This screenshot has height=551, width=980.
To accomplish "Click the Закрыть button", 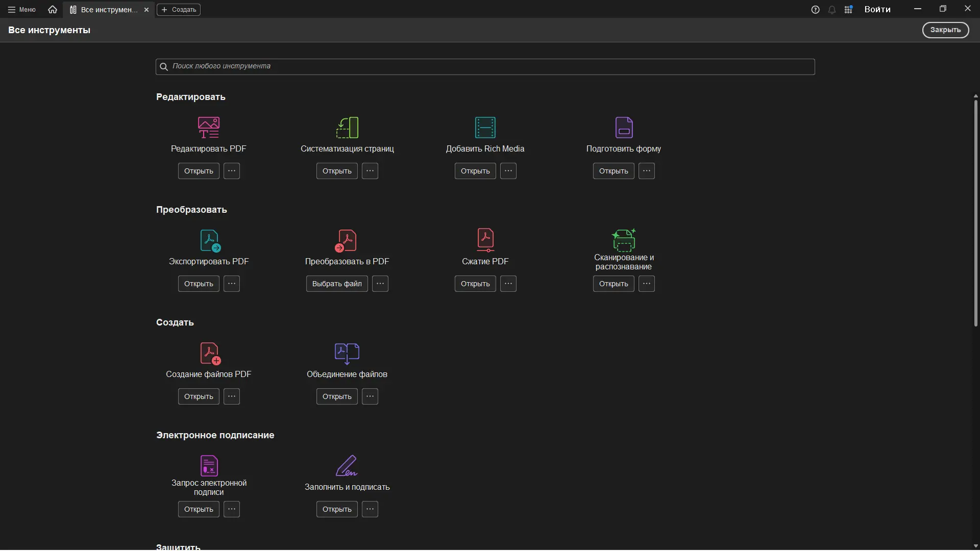I will [945, 30].
